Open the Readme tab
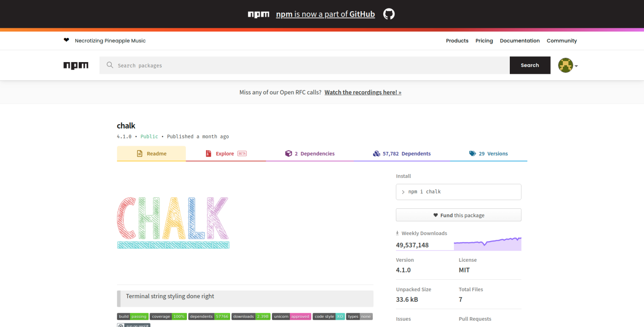This screenshot has height=327, width=644. [x=151, y=154]
